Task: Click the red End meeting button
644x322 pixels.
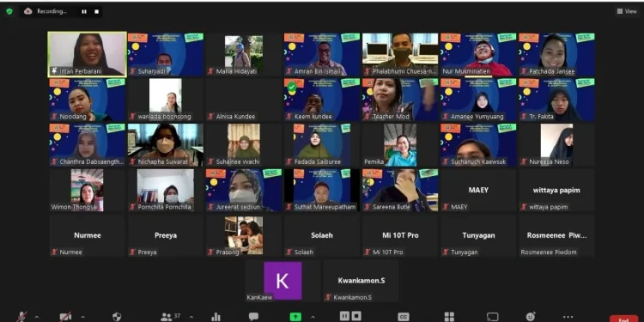Action: [624, 319]
